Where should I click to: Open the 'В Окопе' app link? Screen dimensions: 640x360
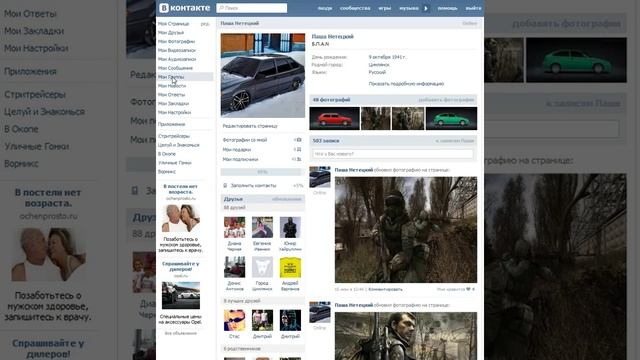[x=167, y=154]
